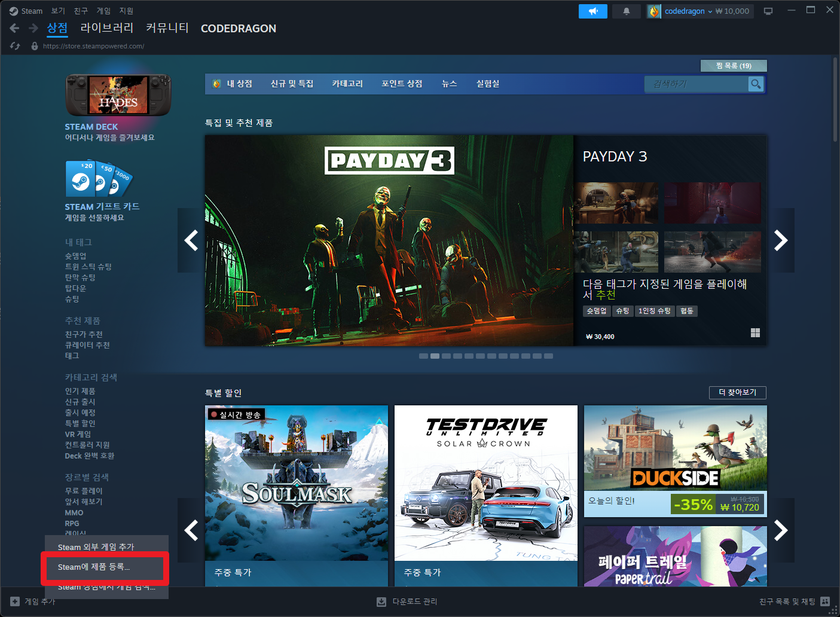The image size is (840, 617).
Task: Open the CODEDRAGON profile tab
Action: tap(239, 28)
